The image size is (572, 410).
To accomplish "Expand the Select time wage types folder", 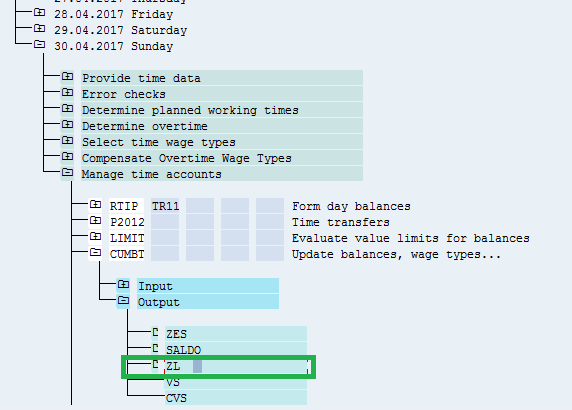I will [x=67, y=141].
